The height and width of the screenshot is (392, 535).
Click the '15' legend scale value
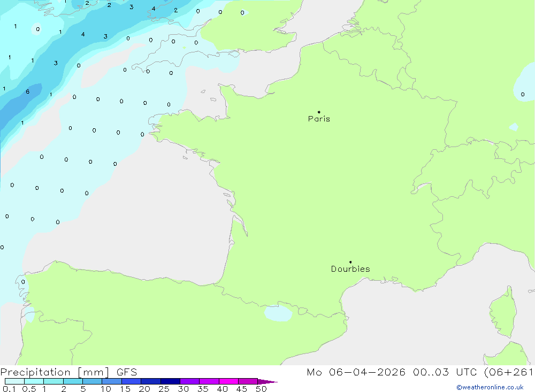(125, 389)
